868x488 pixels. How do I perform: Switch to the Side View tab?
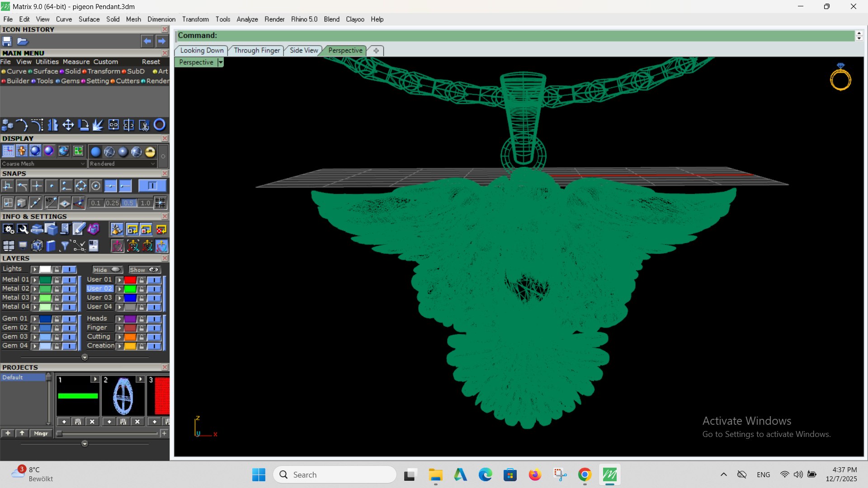click(x=304, y=50)
